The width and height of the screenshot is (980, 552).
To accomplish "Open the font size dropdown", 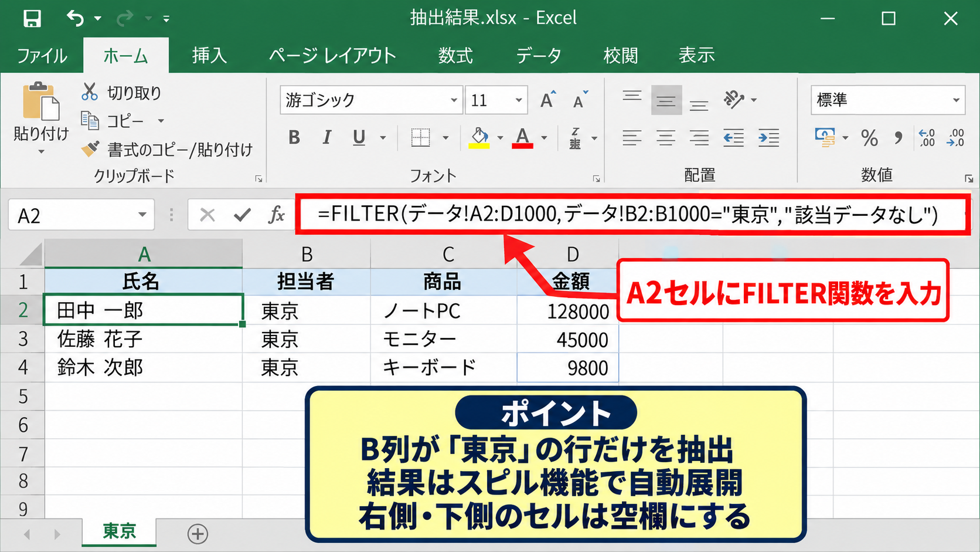I will tap(518, 100).
